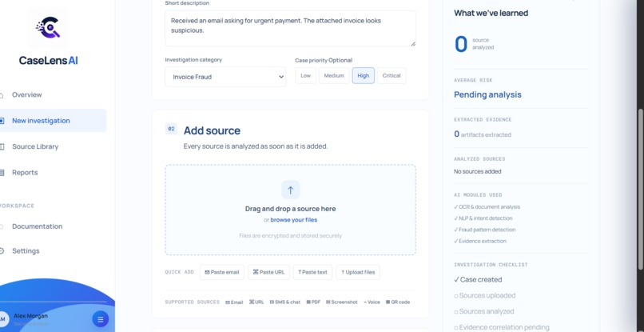Click the CaseLens AI magnifier logo
This screenshot has width=644, height=332.
coord(48,28)
